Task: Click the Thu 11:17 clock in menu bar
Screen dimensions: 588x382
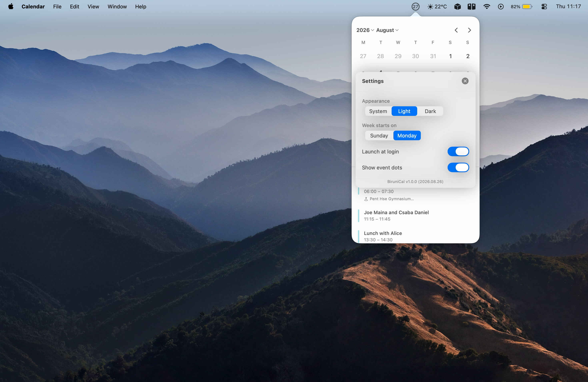Action: [568, 6]
